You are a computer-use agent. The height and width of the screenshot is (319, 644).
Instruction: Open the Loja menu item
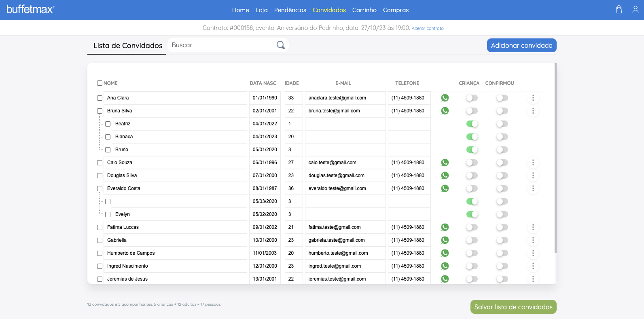pyautogui.click(x=262, y=10)
